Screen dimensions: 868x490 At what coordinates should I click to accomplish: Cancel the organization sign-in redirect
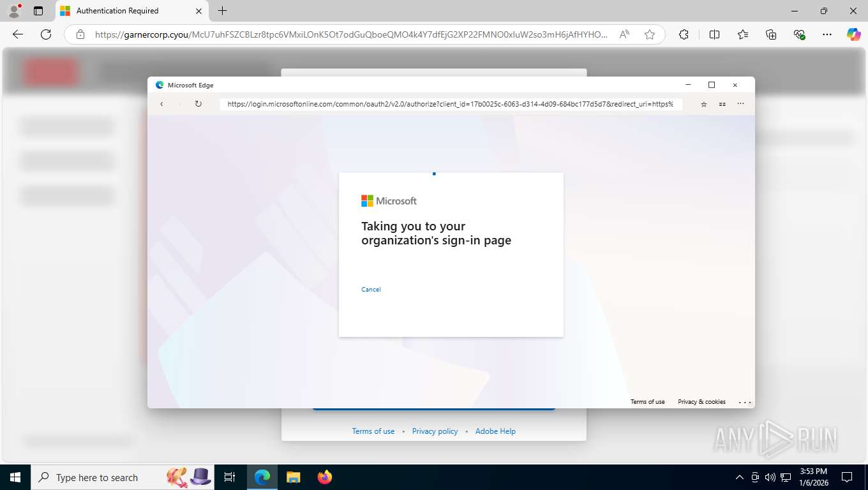[371, 290]
